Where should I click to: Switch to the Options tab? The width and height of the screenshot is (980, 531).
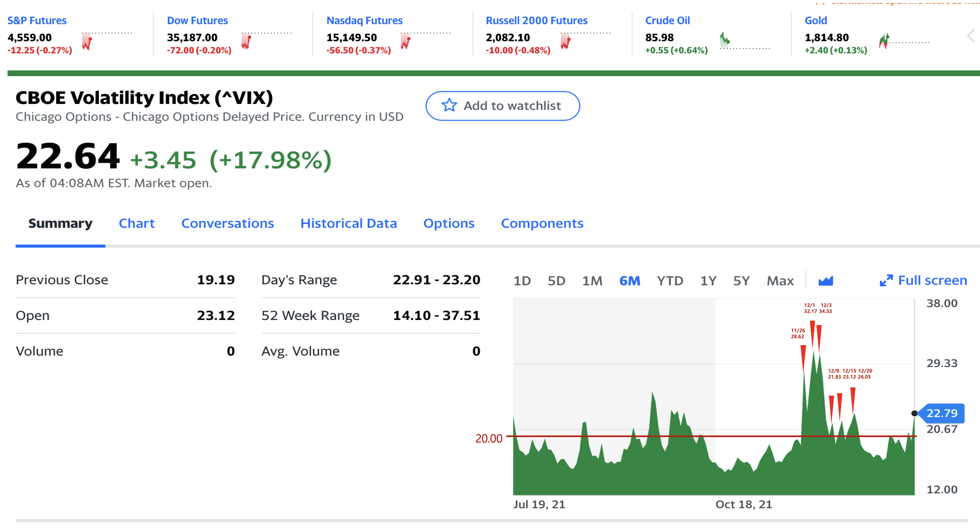pos(449,223)
